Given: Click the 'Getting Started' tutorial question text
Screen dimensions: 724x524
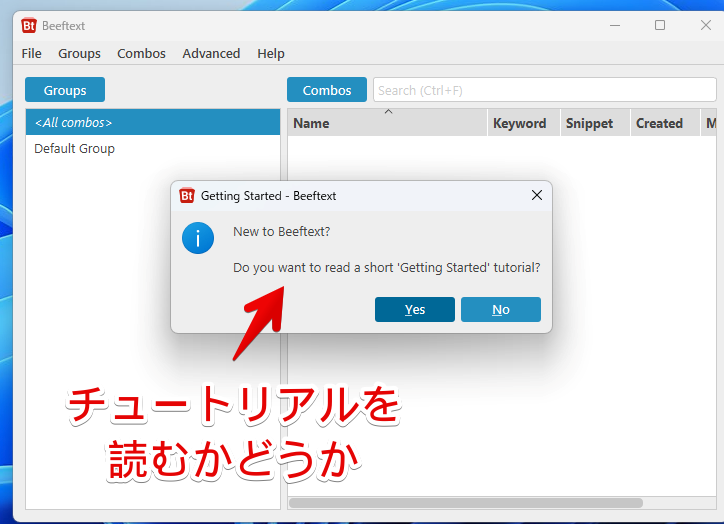Looking at the screenshot, I should [x=386, y=268].
